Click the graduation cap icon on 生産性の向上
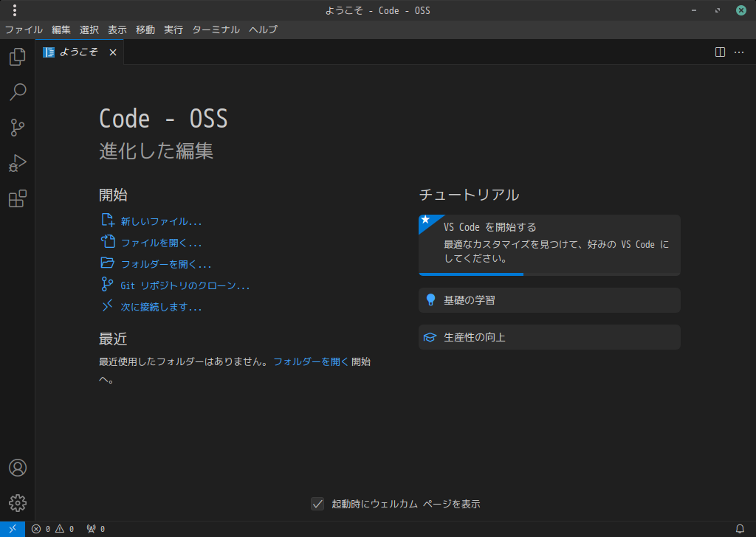The image size is (756, 537). tap(430, 337)
